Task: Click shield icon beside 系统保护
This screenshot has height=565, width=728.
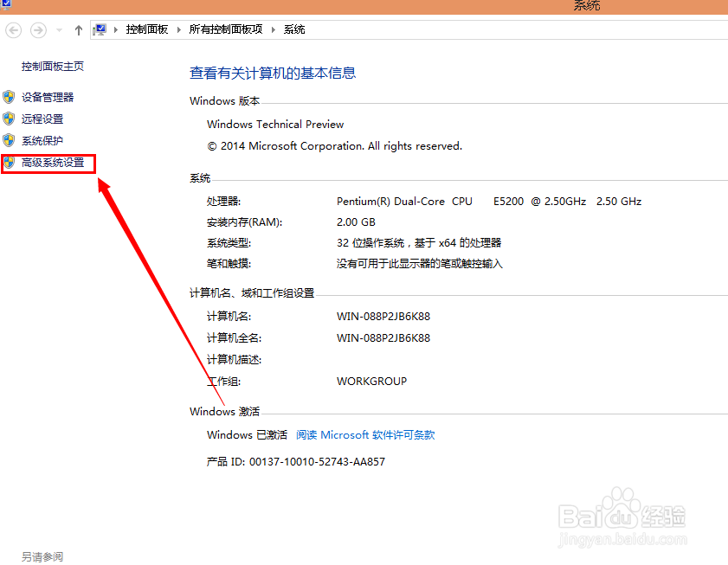Action: point(9,140)
